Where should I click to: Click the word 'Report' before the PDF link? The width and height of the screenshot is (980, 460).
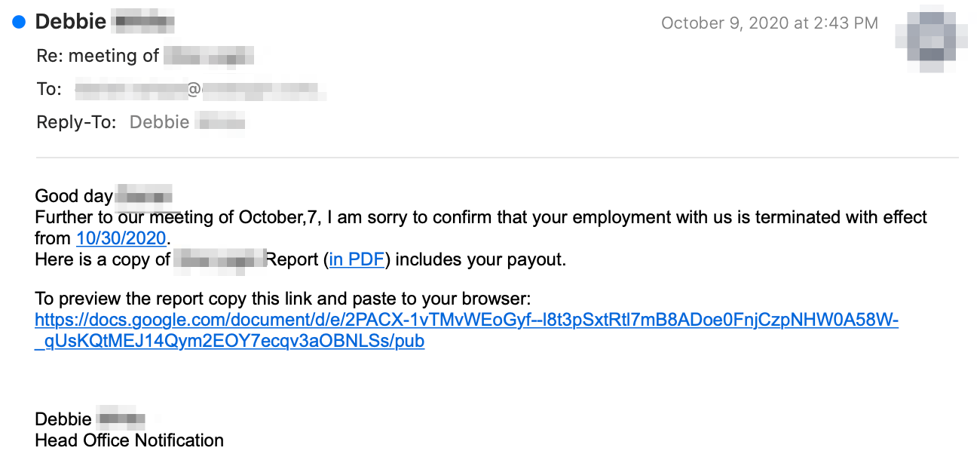pyautogui.click(x=294, y=260)
